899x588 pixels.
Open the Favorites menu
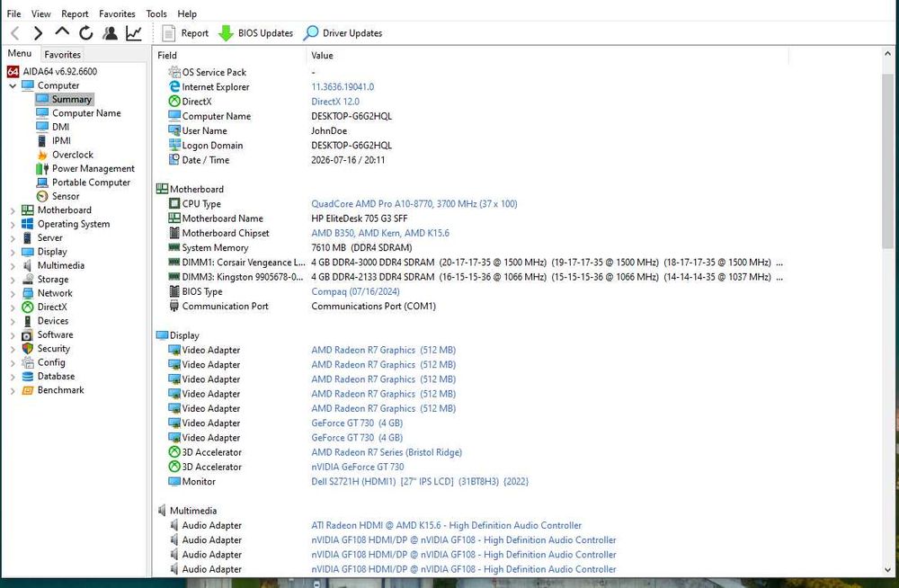[117, 13]
